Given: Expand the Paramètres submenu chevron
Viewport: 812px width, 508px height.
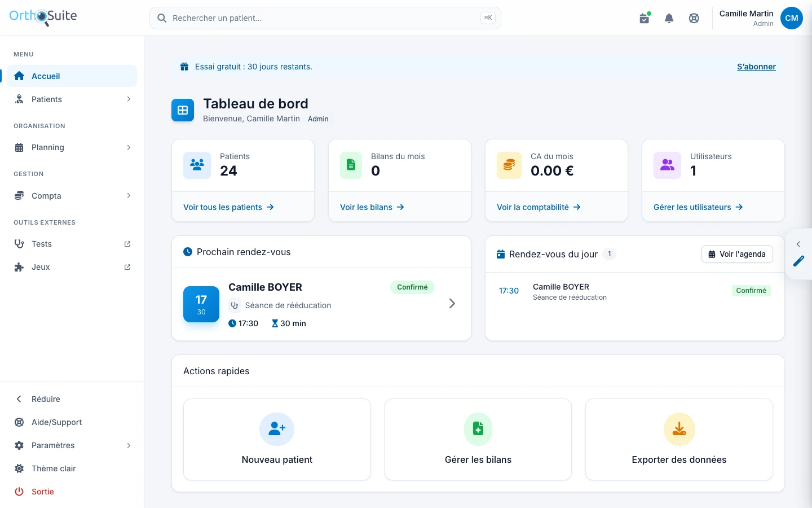Looking at the screenshot, I should pos(129,445).
